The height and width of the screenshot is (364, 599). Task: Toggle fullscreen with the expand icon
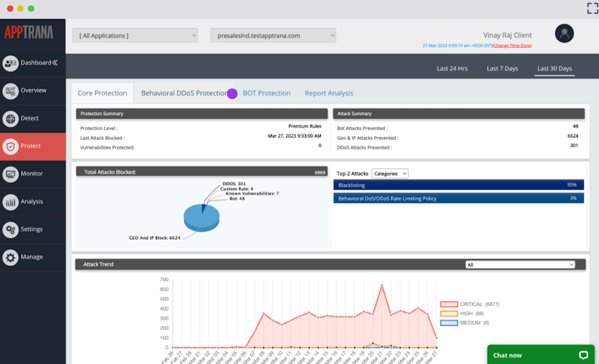(x=592, y=8)
